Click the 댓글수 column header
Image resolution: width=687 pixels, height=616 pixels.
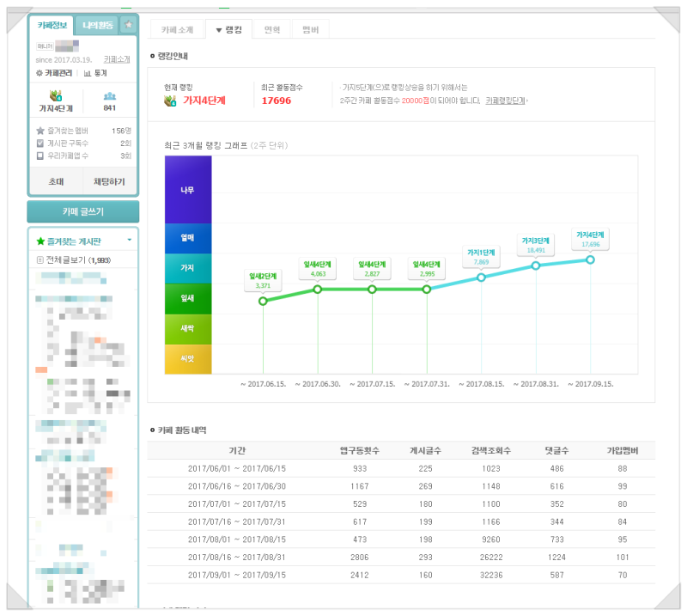pyautogui.click(x=556, y=451)
